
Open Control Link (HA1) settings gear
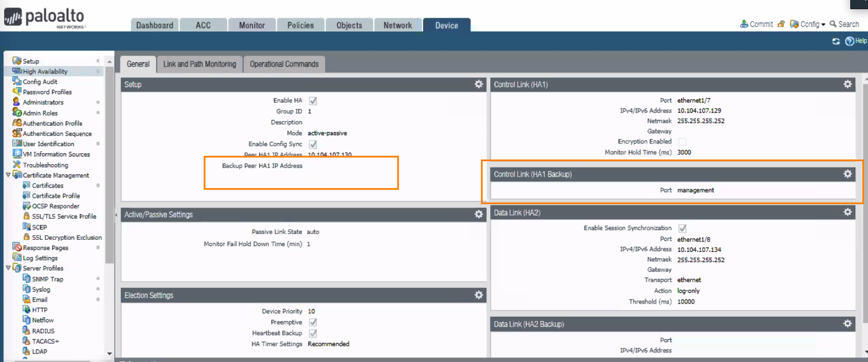point(847,84)
